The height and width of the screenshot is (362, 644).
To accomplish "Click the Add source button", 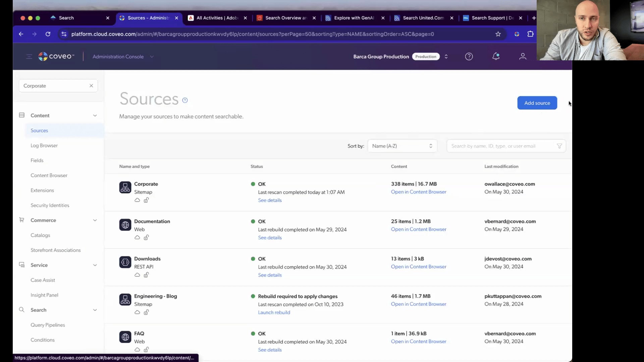I will (537, 103).
